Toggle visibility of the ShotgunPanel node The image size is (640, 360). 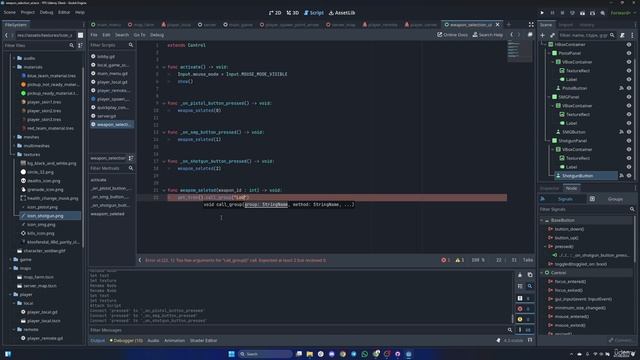pyautogui.click(x=629, y=141)
